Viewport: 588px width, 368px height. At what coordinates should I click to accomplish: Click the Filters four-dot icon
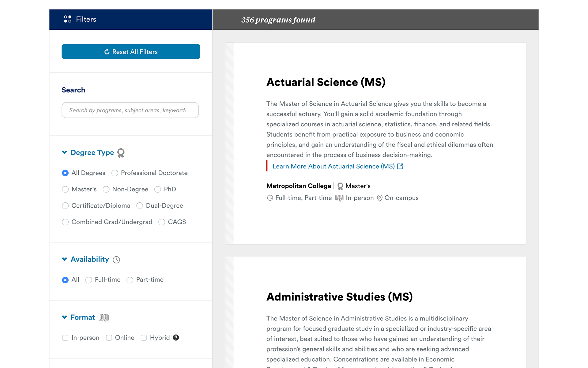click(x=68, y=19)
